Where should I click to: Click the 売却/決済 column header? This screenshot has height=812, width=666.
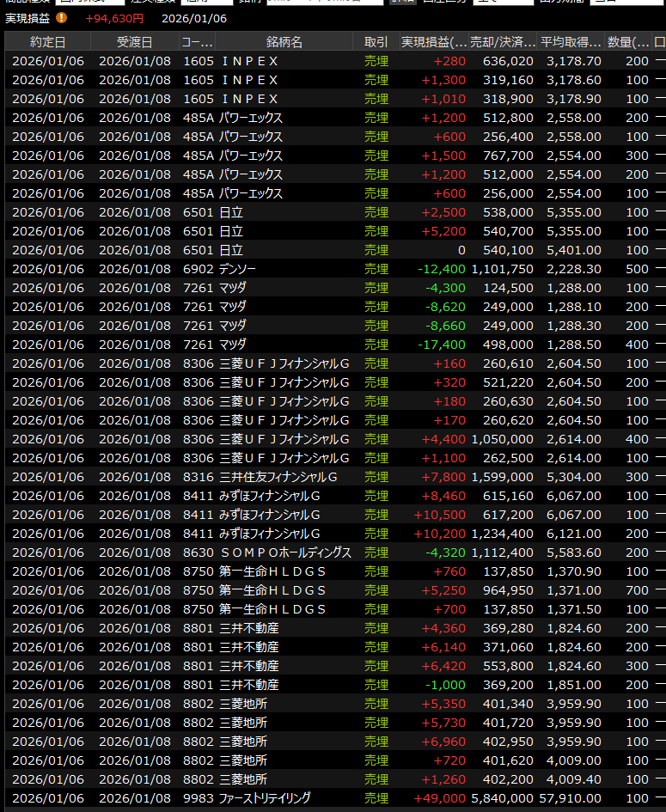click(504, 42)
